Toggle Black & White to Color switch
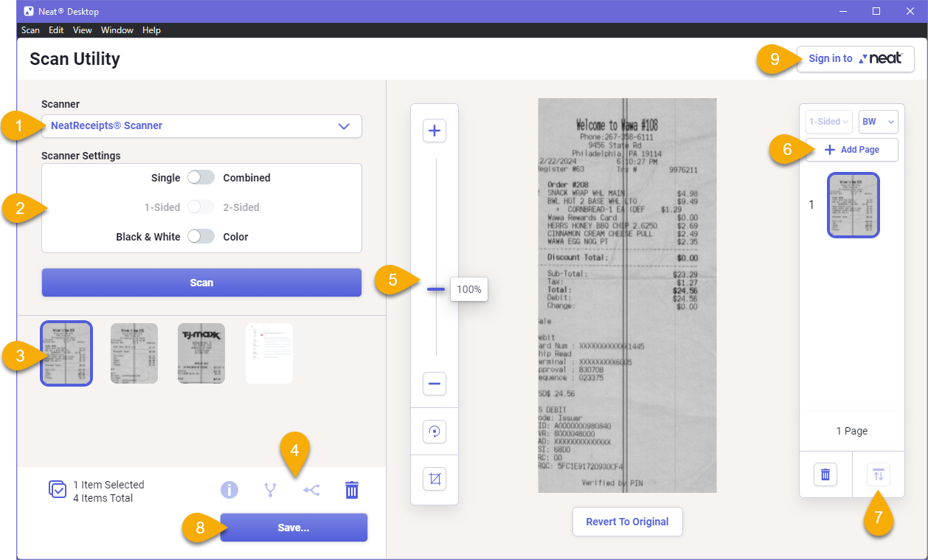The image size is (928, 560). [201, 237]
